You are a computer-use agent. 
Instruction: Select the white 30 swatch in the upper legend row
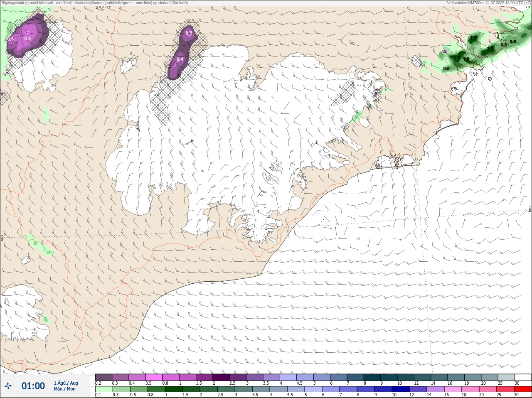click(523, 377)
